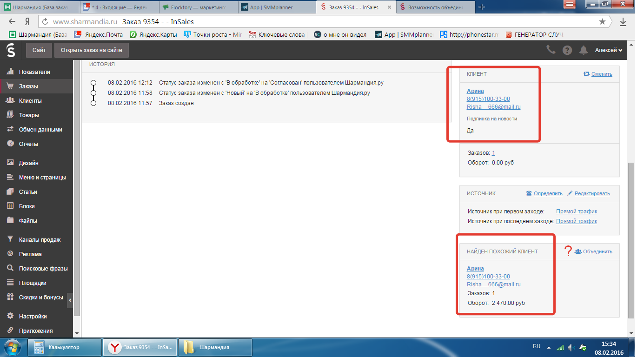Open Обмен данными section
The height and width of the screenshot is (357, 644).
click(x=40, y=130)
